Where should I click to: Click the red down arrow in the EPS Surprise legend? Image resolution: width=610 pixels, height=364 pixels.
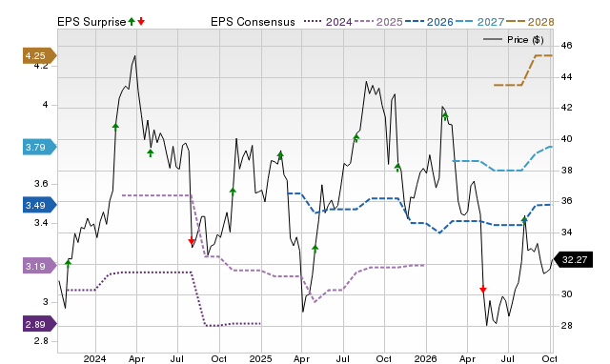click(x=141, y=21)
